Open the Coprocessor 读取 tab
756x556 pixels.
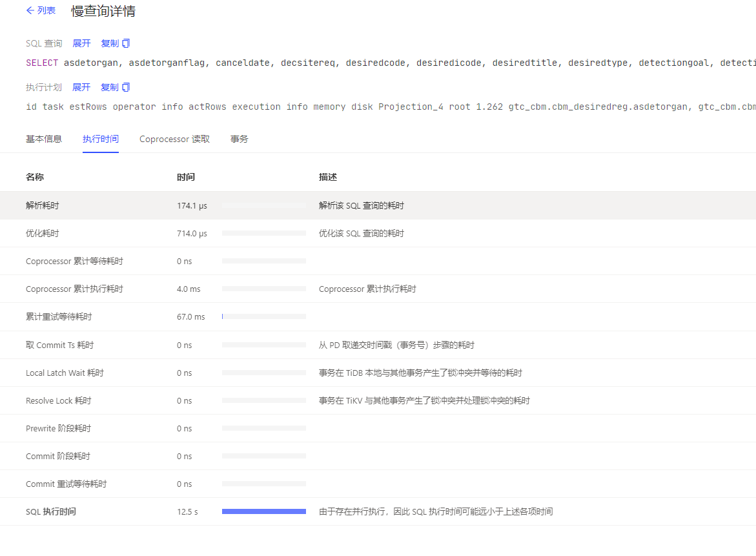coord(174,139)
